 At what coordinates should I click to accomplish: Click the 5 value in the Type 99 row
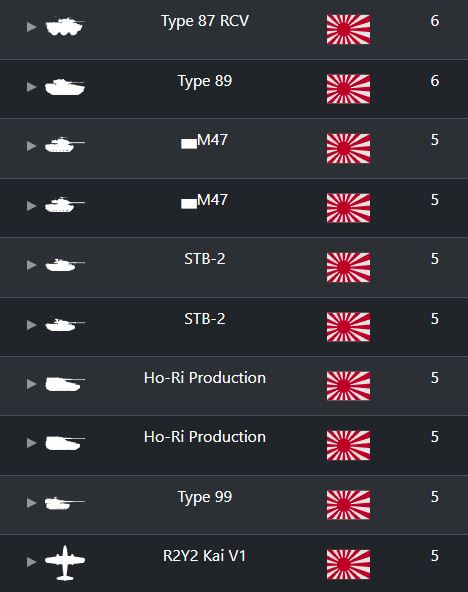click(x=435, y=497)
